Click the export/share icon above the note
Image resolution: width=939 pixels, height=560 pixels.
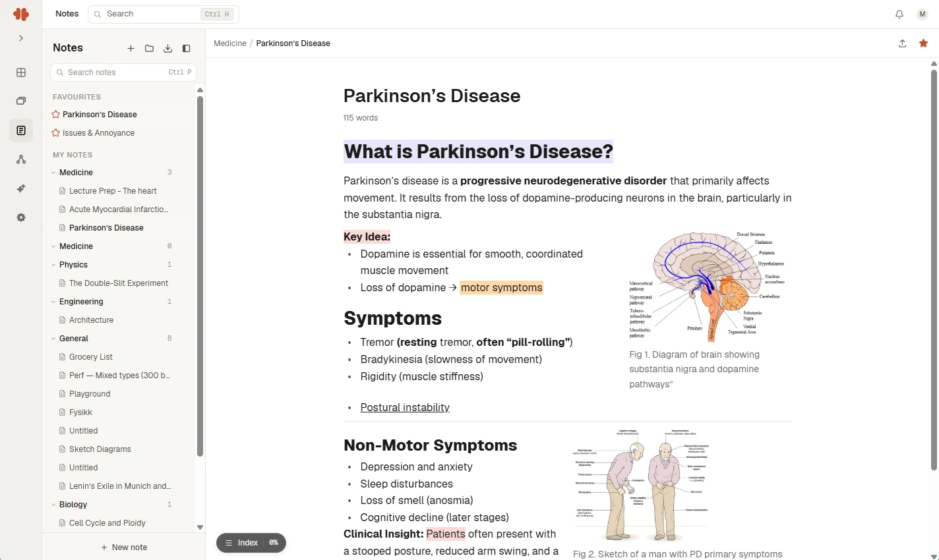click(x=902, y=43)
